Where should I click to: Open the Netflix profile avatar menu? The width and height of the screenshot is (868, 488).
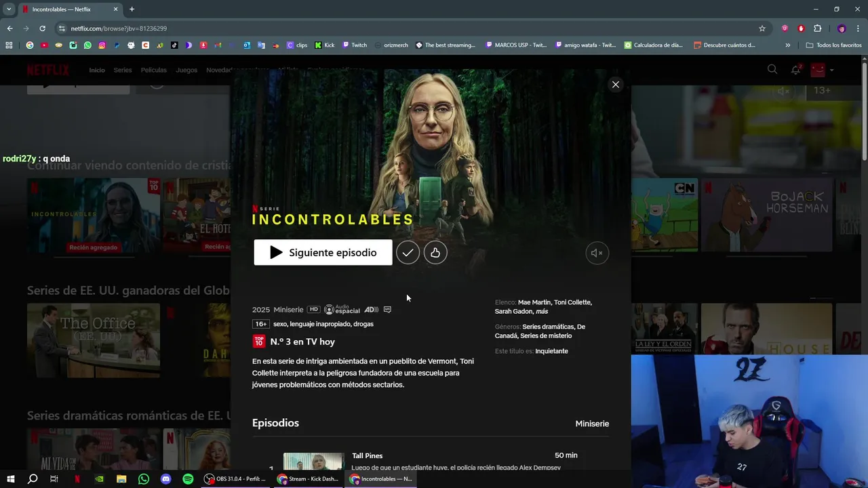click(818, 69)
